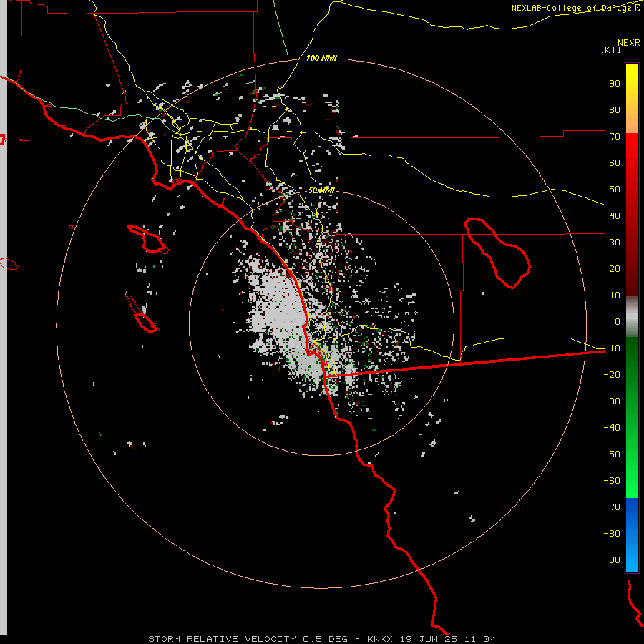This screenshot has width=644, height=644.
Task: Select the -20 knot scale label
Action: coord(612,374)
